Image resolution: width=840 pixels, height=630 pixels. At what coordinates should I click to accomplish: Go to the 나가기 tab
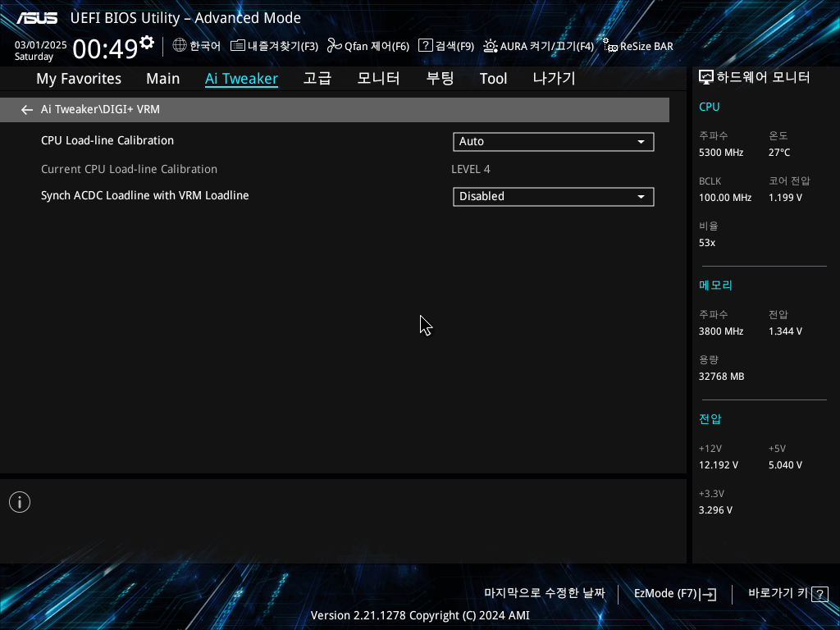(x=554, y=79)
